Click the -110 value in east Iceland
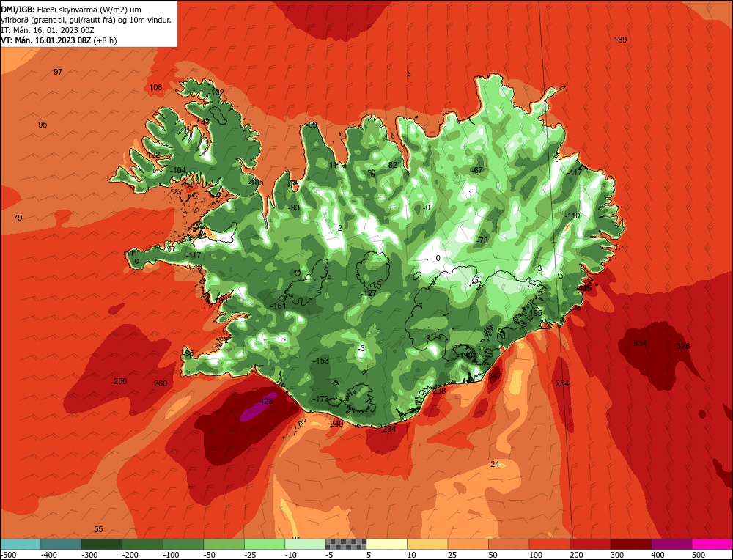This screenshot has height=560, width=733. [572, 216]
